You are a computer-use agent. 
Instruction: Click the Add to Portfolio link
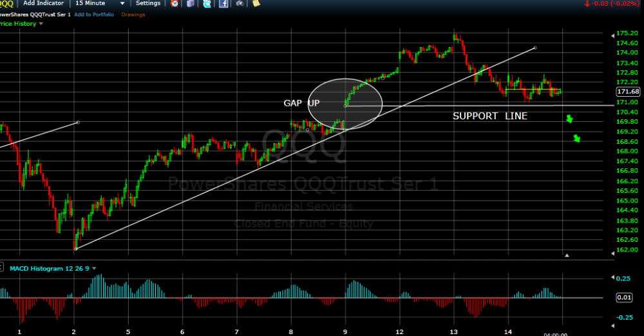(95, 14)
